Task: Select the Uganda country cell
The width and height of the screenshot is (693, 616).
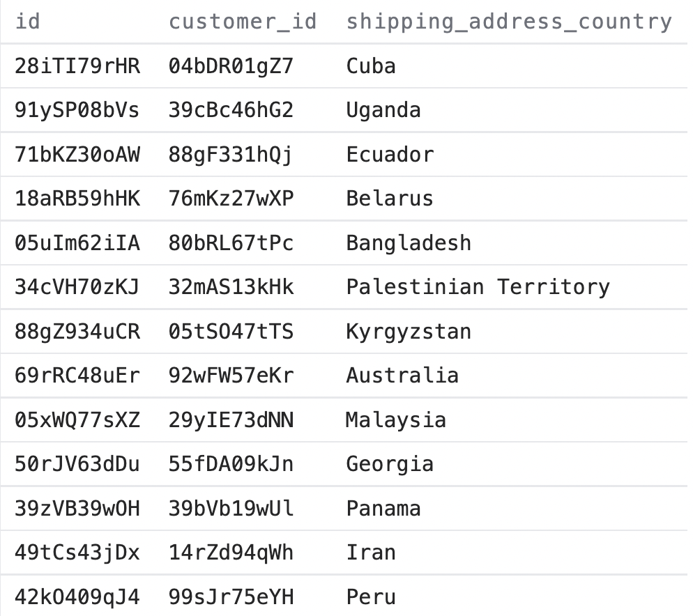Action: pyautogui.click(x=383, y=110)
